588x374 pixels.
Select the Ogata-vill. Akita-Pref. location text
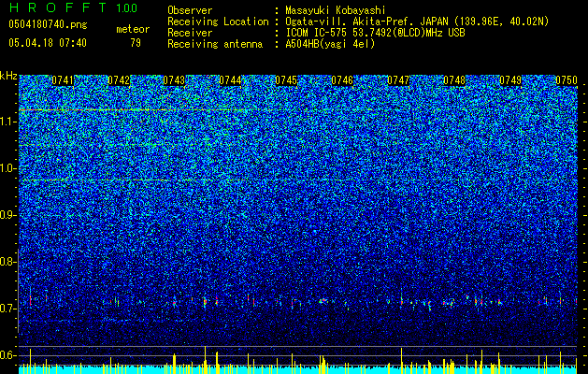[x=417, y=22]
